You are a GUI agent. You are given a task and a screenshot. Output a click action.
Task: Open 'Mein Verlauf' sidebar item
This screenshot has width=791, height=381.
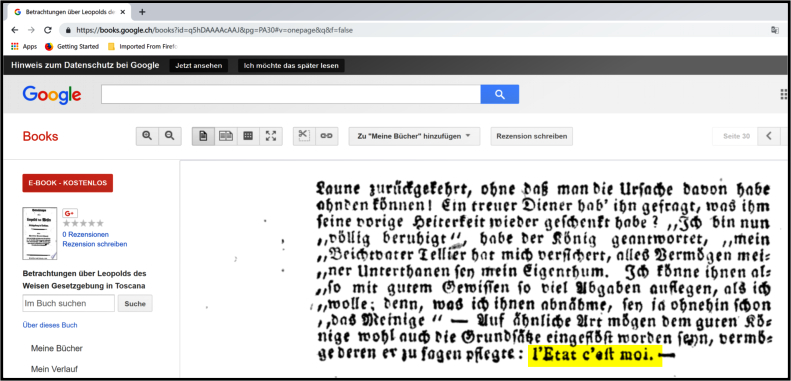click(54, 369)
